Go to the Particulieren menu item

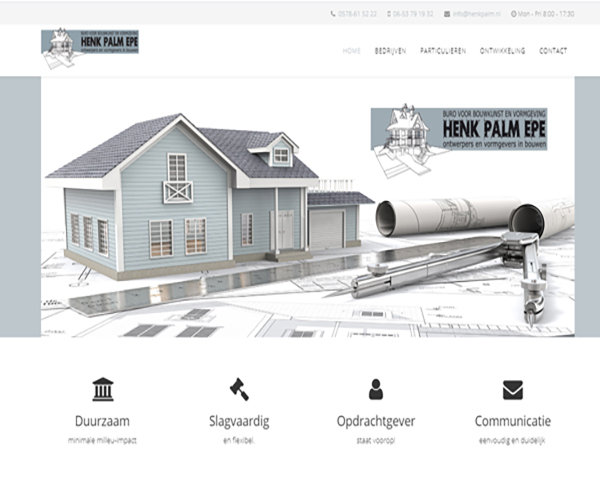(442, 50)
